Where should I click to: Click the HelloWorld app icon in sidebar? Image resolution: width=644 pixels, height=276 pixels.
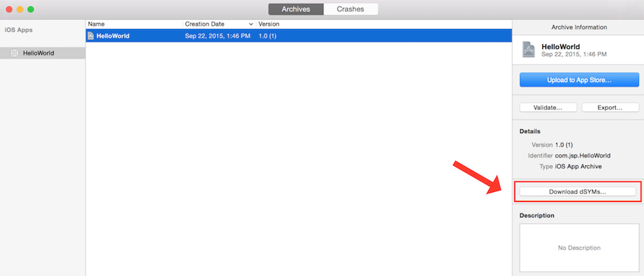pyautogui.click(x=14, y=53)
